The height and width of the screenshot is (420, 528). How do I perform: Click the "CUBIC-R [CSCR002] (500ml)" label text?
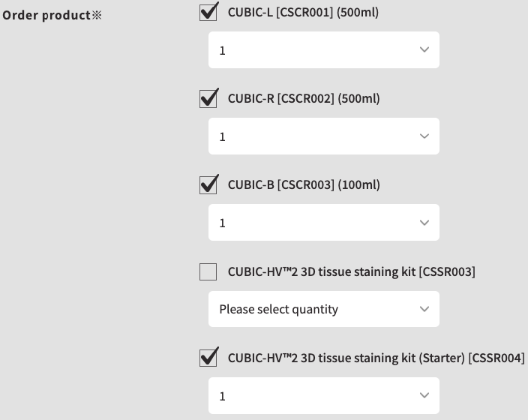click(x=304, y=99)
